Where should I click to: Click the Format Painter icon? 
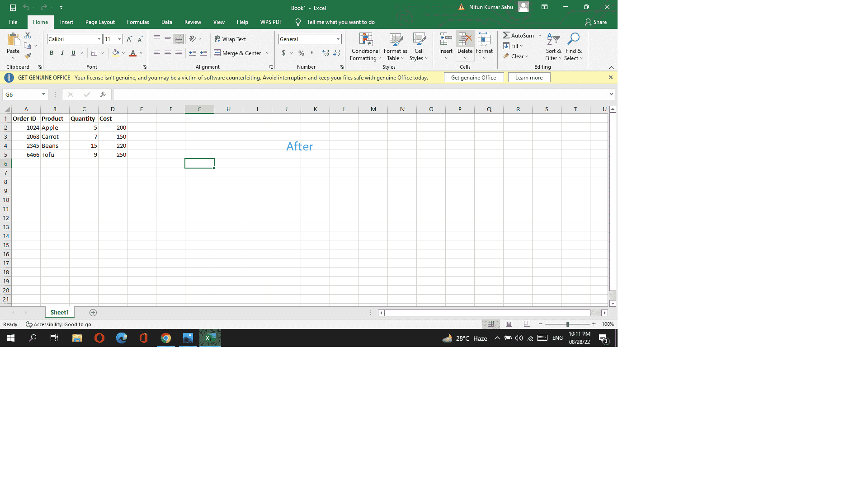tap(28, 56)
